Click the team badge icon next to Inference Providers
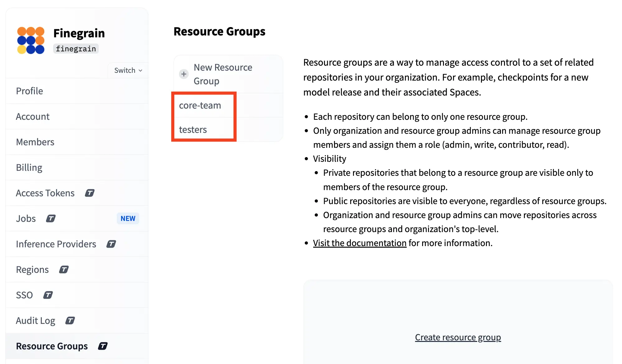This screenshot has height=364, width=622. pos(111,244)
